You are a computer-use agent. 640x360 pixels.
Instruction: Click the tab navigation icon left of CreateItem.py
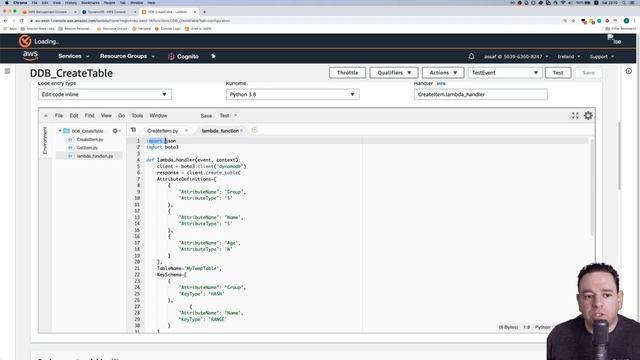coord(133,130)
